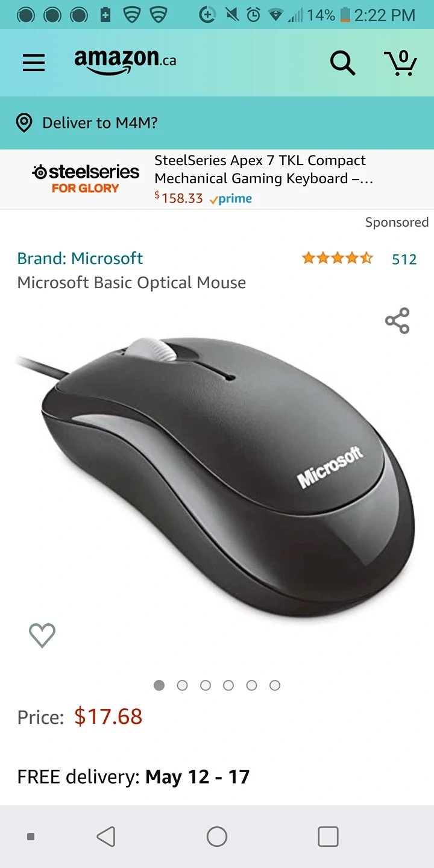Screen dimensions: 434x868
Task: Add mouse to wish list heart
Action: click(42, 635)
